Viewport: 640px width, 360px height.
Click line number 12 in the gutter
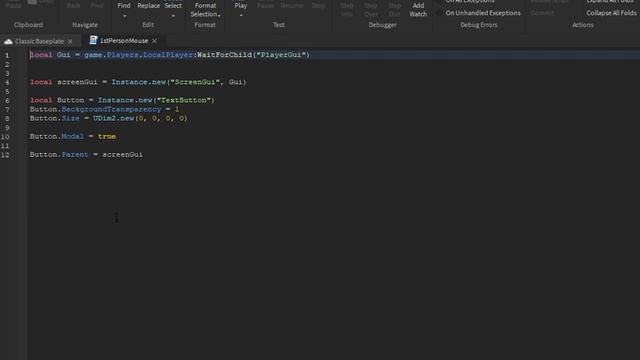point(5,155)
